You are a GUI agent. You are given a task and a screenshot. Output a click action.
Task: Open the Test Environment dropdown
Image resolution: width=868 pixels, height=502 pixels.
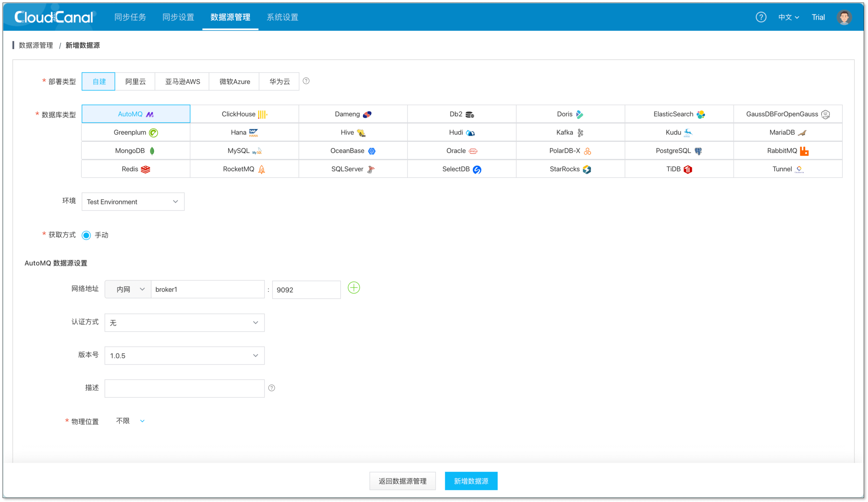pyautogui.click(x=133, y=202)
